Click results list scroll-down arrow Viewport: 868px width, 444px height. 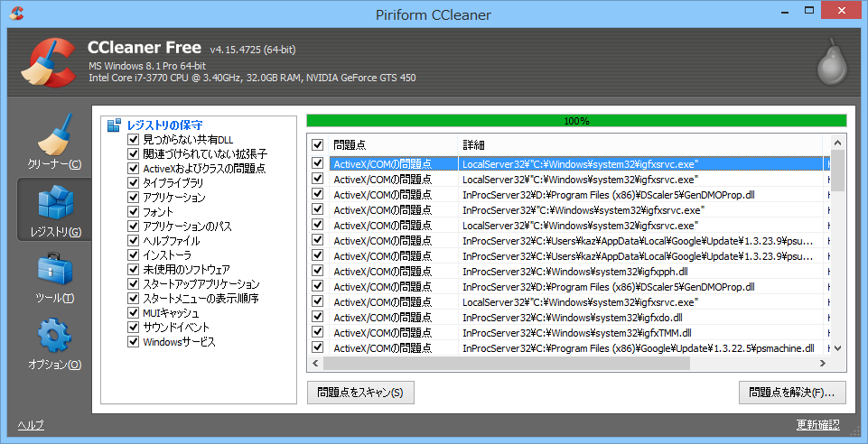(837, 348)
